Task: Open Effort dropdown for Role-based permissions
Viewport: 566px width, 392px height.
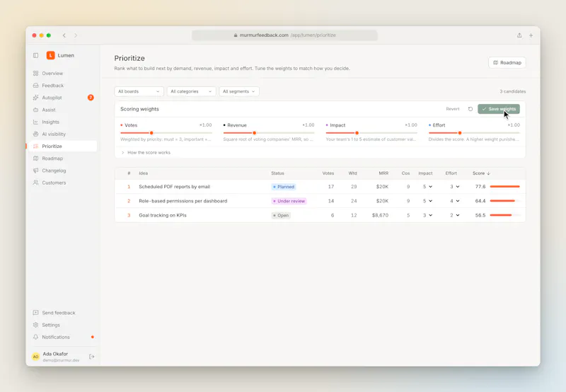Action: [454, 201]
